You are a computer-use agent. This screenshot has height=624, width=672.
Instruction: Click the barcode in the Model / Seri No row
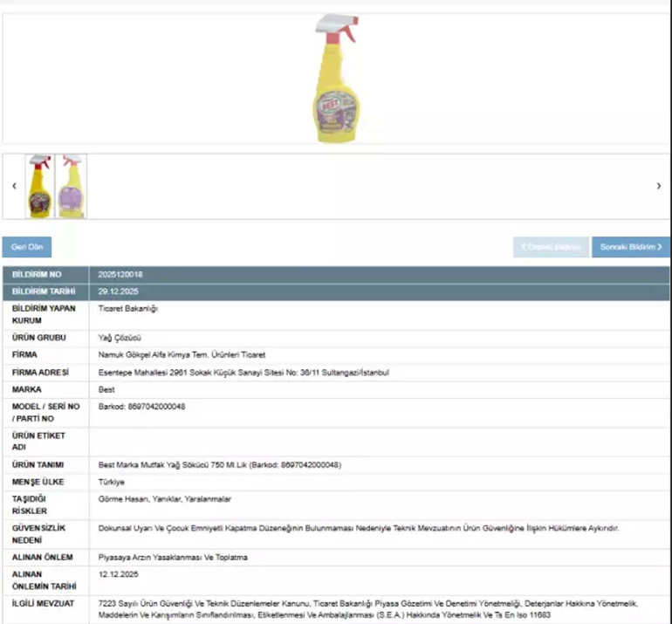pyautogui.click(x=141, y=407)
